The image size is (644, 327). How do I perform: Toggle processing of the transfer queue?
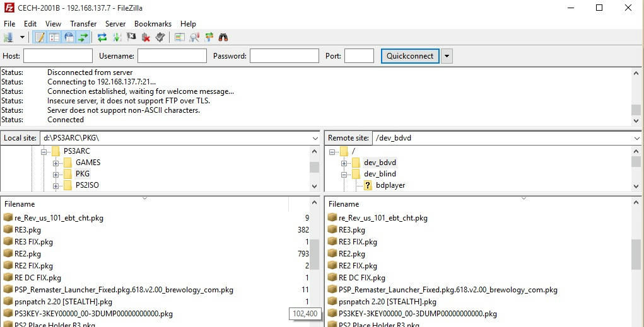coord(117,37)
